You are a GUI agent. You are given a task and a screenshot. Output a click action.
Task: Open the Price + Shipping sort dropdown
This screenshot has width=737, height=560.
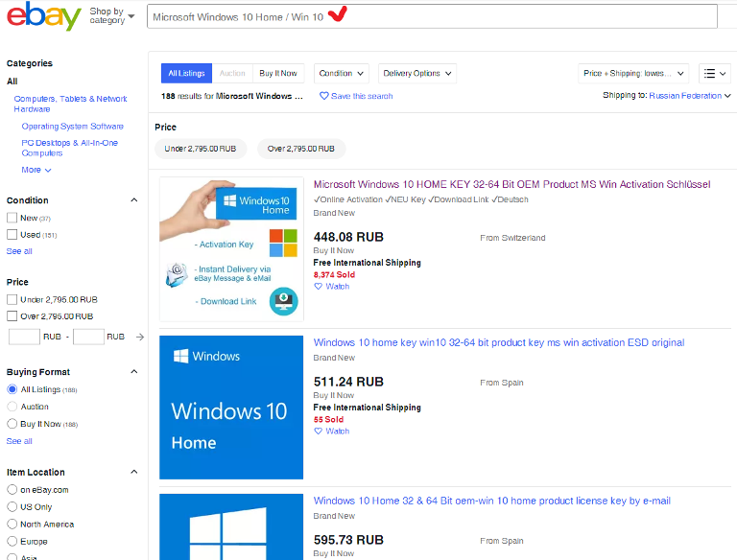tap(633, 73)
